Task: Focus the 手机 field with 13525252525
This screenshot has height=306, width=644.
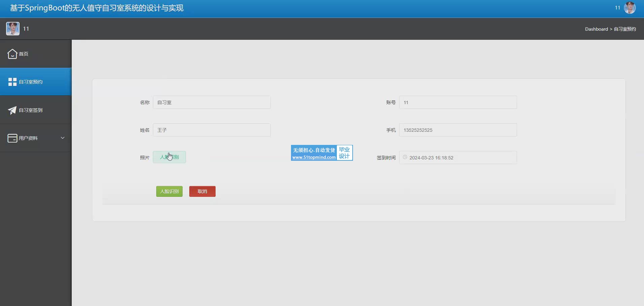Action: point(458,130)
